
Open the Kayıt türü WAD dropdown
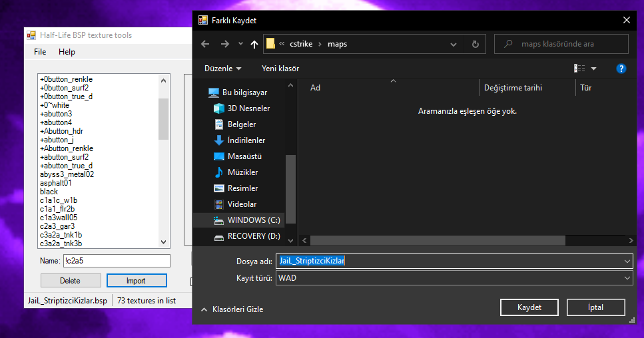click(454, 278)
